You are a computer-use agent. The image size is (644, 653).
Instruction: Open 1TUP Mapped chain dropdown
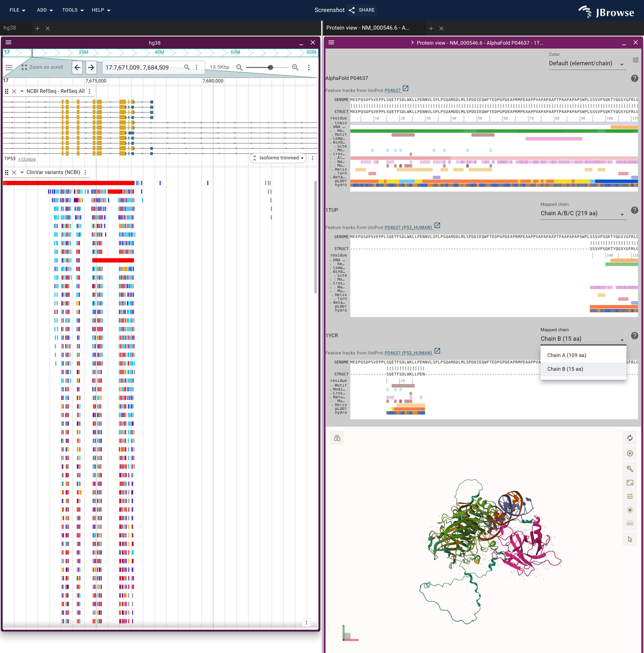(583, 214)
